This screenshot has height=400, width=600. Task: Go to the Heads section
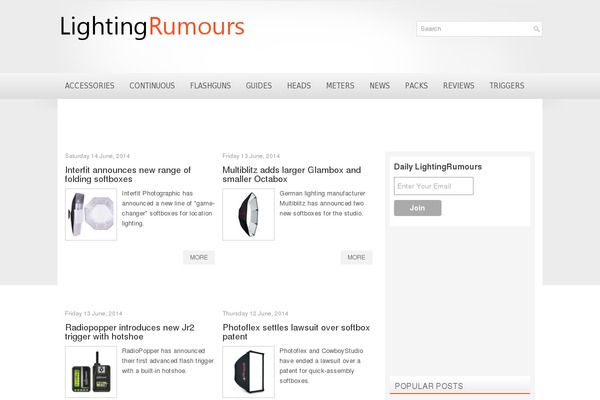[299, 86]
